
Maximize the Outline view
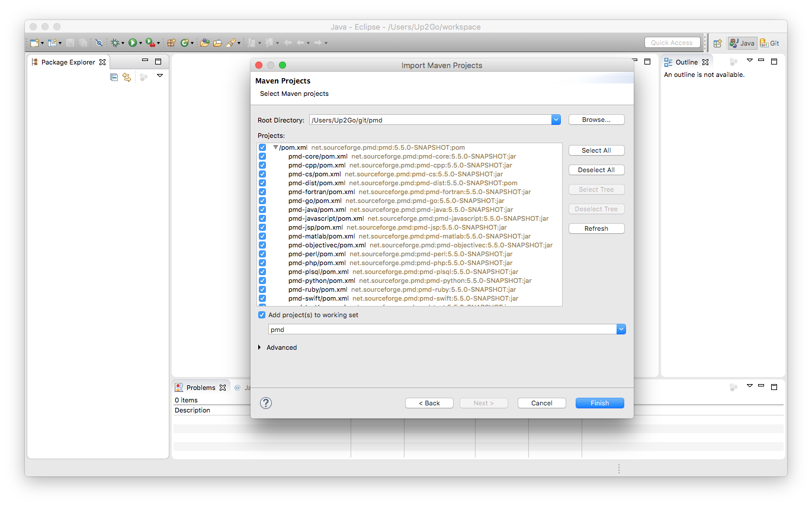[x=774, y=61]
